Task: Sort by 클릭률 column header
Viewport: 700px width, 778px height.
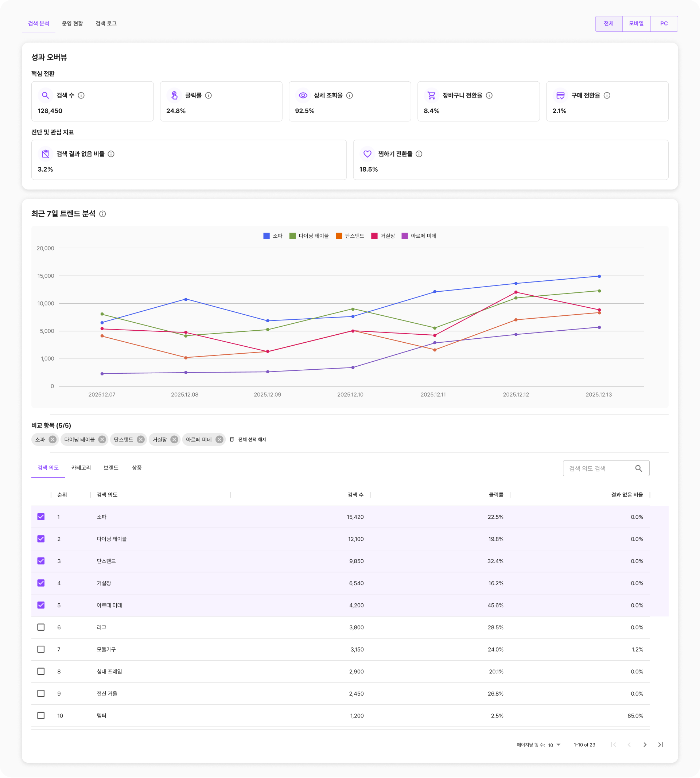Action: click(496, 495)
